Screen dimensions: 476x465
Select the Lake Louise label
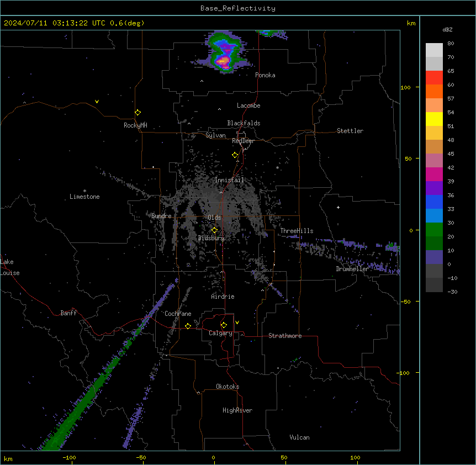coord(10,267)
